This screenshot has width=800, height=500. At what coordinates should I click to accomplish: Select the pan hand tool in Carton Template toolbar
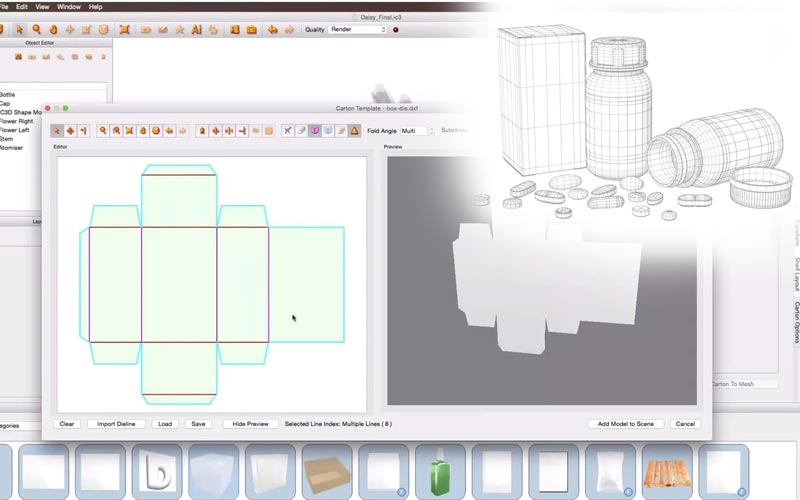pyautogui.click(x=143, y=131)
